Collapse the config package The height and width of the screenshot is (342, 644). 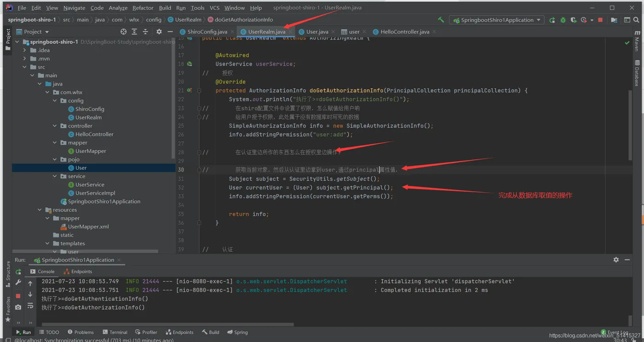click(x=55, y=101)
